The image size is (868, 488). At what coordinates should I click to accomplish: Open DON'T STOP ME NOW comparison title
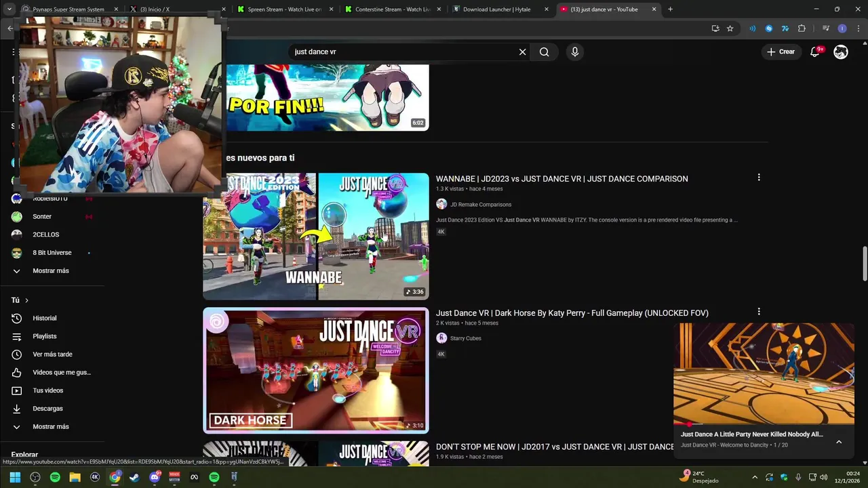pyautogui.click(x=555, y=447)
